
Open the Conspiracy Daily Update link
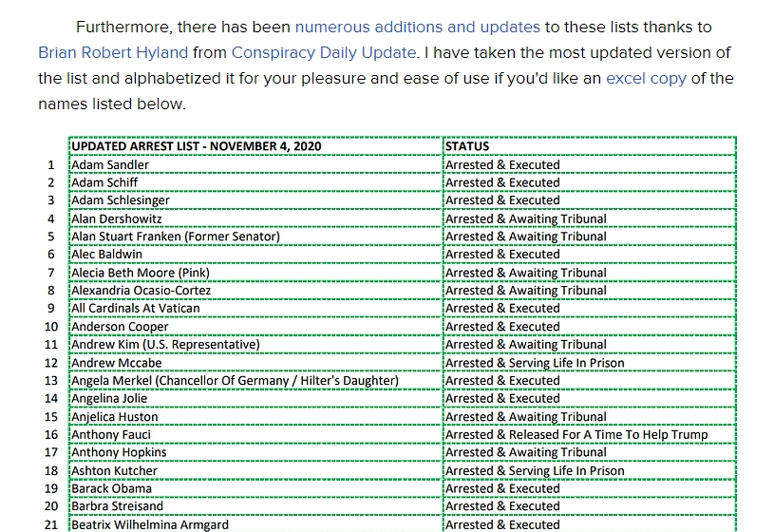(x=323, y=52)
